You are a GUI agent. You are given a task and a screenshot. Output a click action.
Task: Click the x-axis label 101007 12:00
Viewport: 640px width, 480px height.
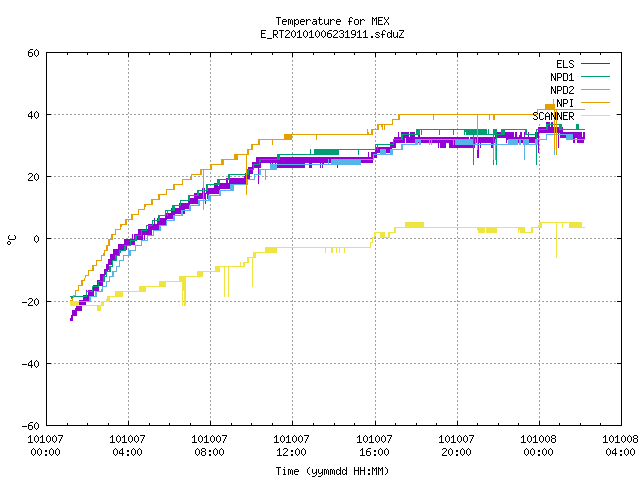click(x=291, y=446)
